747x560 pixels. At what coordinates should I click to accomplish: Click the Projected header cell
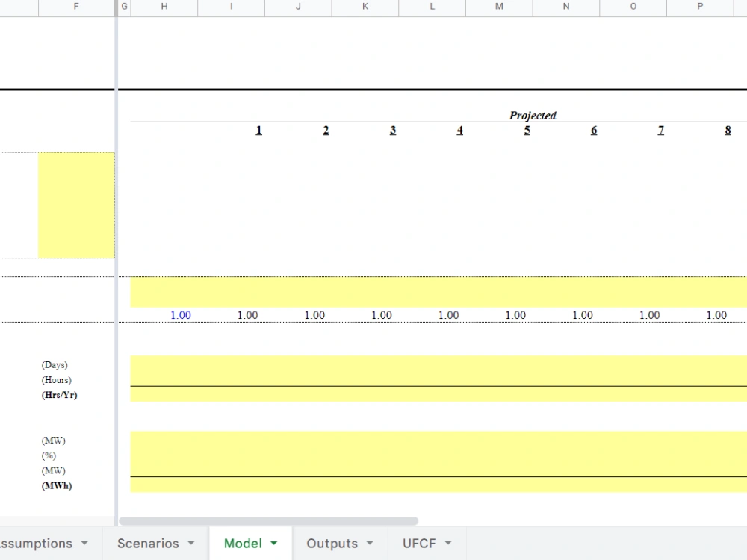click(x=533, y=115)
